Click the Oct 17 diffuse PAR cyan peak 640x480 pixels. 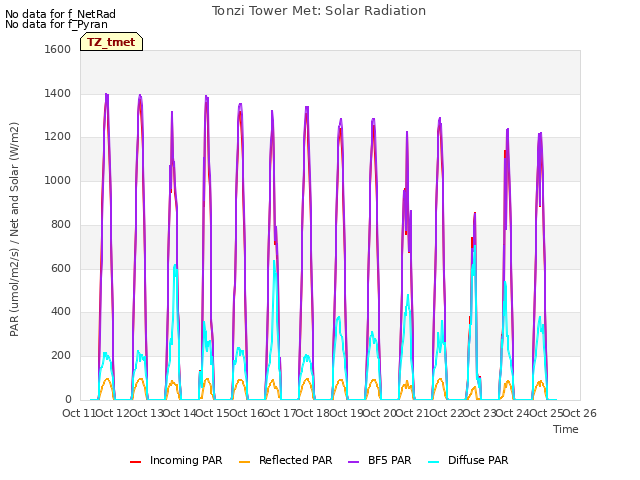pyautogui.click(x=274, y=261)
